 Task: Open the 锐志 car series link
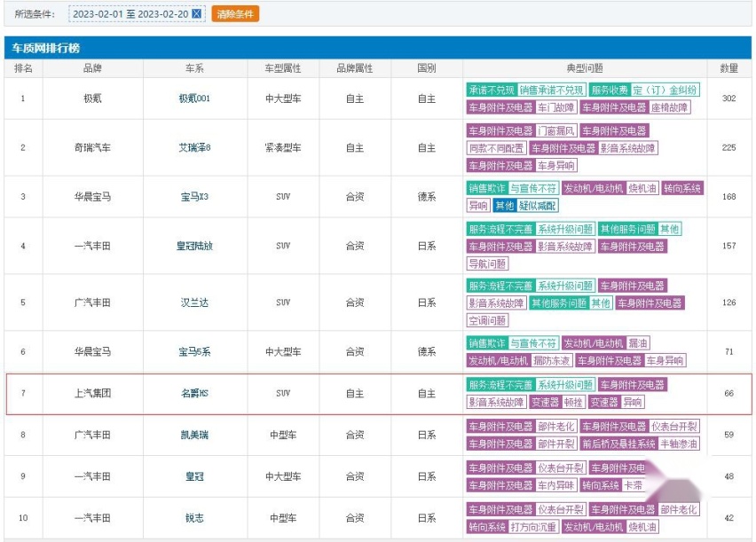194,518
